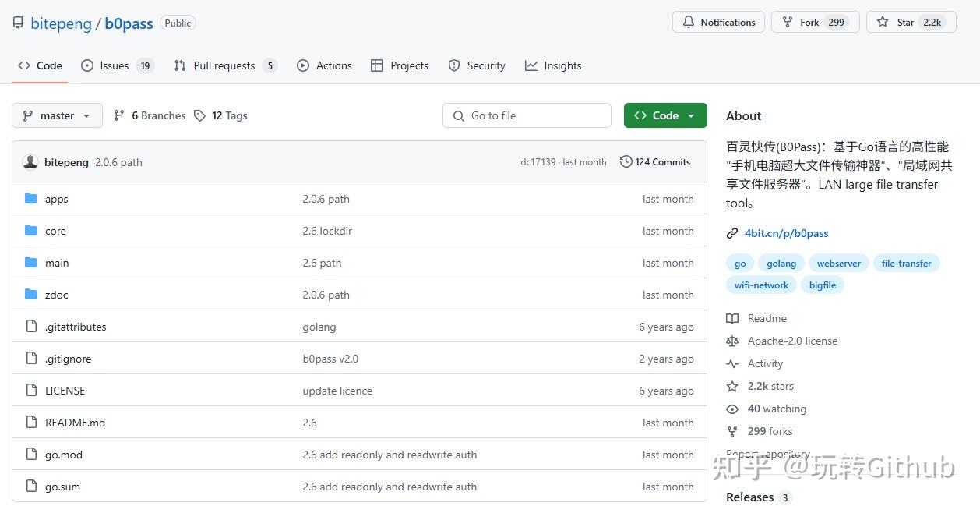Open the Actions tab
This screenshot has width=980, height=506.
click(325, 65)
